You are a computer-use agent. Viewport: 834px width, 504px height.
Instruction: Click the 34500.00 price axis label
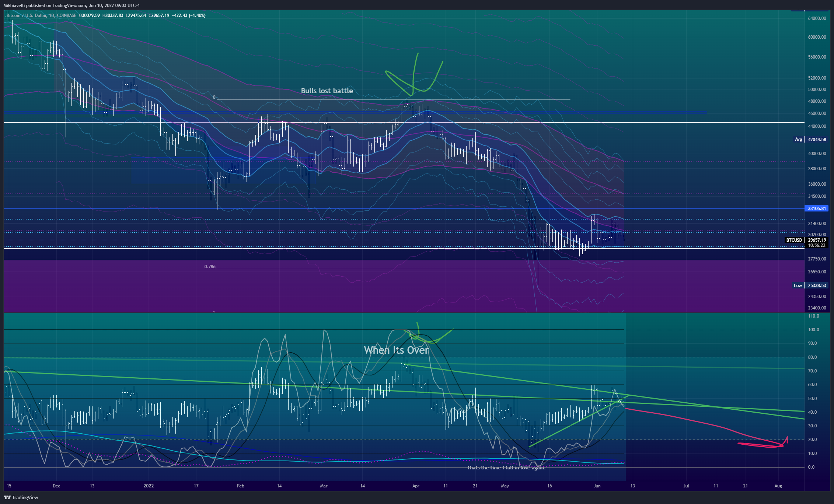point(817,196)
